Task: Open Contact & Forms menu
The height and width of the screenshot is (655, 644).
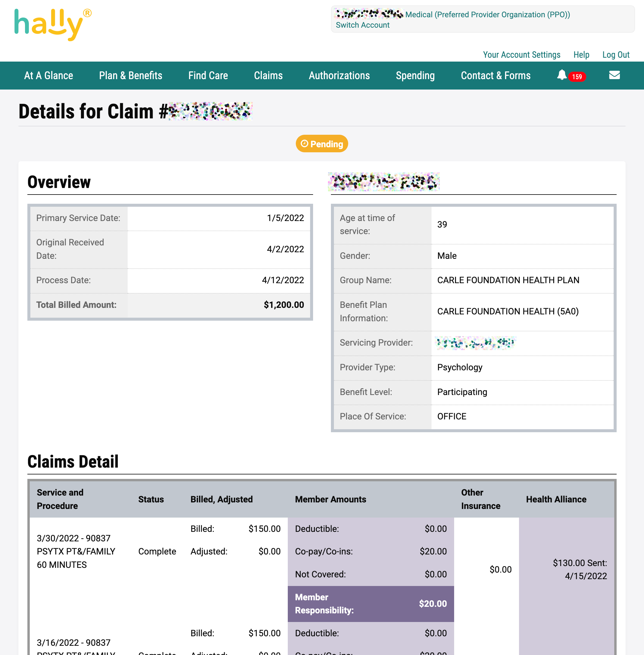Action: click(495, 76)
